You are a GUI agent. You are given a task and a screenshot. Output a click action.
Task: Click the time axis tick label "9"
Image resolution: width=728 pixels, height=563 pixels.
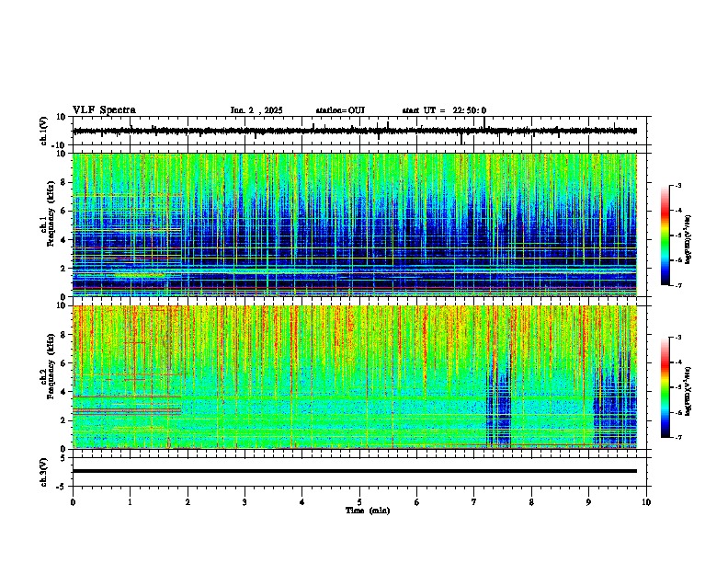tap(588, 502)
